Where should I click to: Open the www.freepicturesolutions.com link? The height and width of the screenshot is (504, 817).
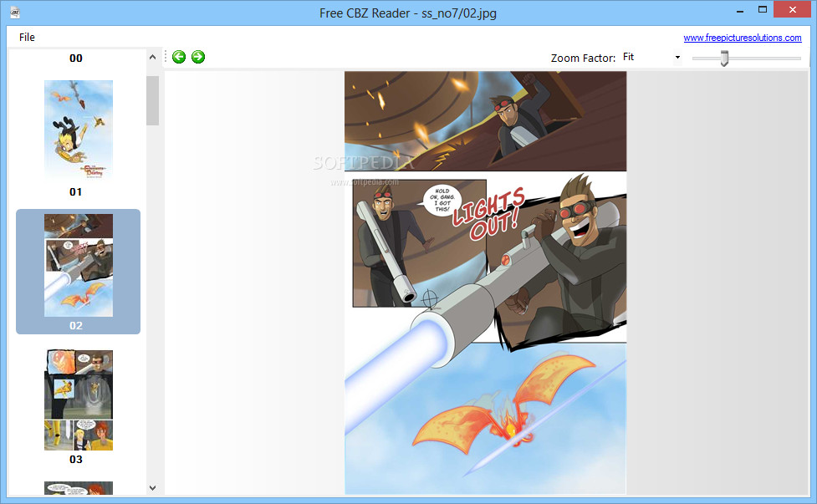[742, 38]
